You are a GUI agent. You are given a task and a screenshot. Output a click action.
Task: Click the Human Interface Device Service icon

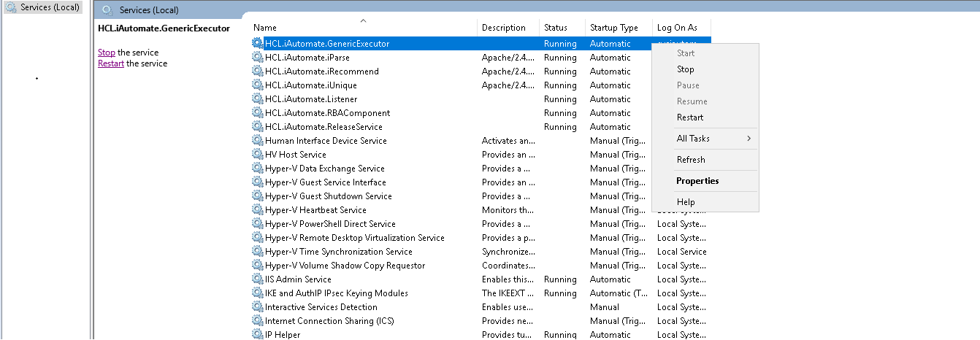[x=257, y=141]
